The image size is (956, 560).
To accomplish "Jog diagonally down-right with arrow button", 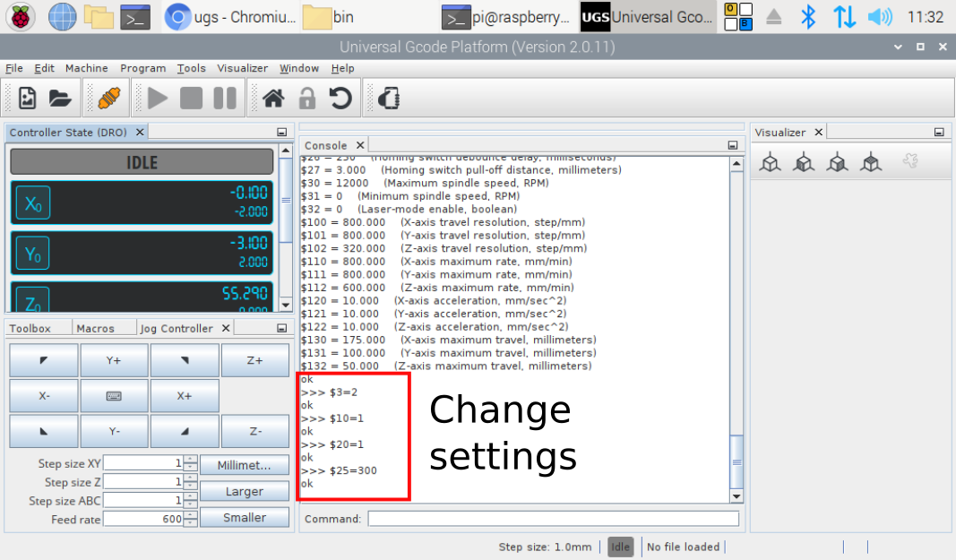I will click(x=185, y=431).
